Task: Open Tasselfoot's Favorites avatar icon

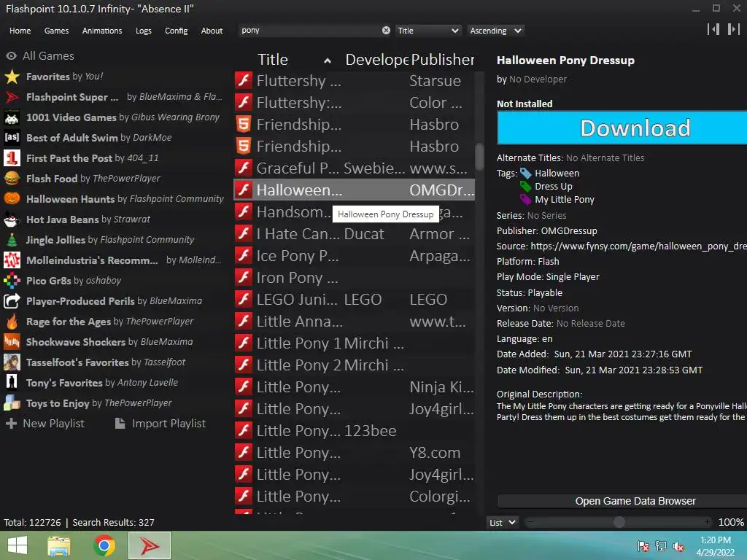Action: pyautogui.click(x=12, y=362)
